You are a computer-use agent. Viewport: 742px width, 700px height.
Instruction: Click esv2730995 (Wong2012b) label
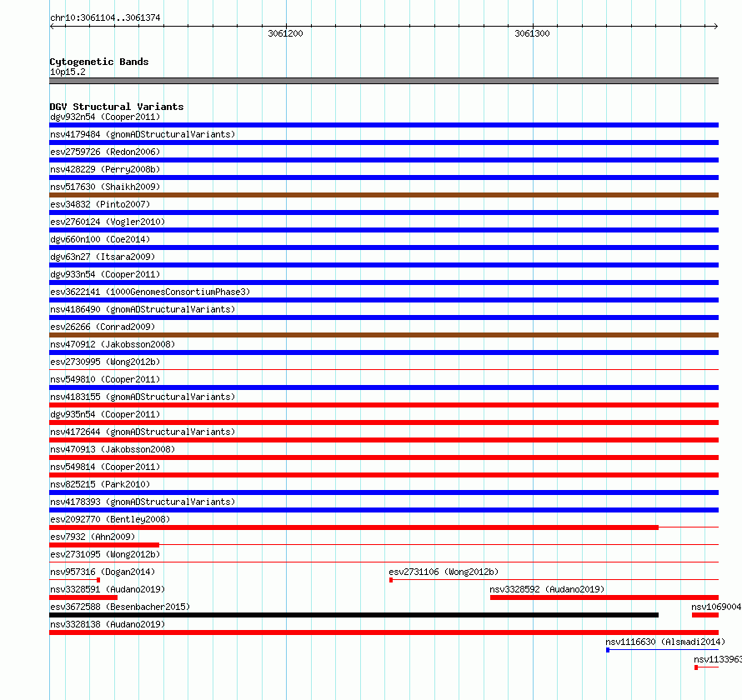point(105,362)
